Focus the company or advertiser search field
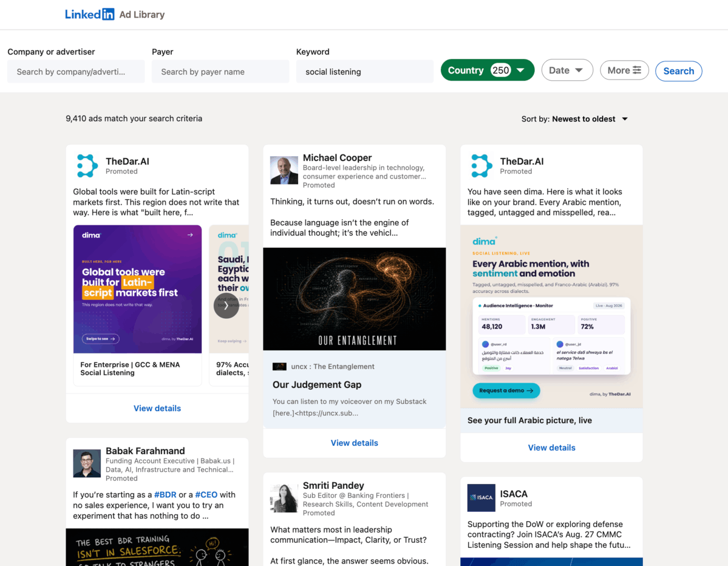Viewport: 728px width, 566px height. click(76, 72)
